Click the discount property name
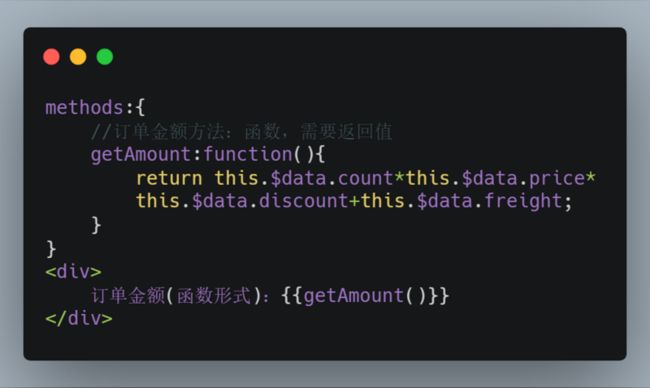Screen dimensions: 650x388 coord(303,201)
